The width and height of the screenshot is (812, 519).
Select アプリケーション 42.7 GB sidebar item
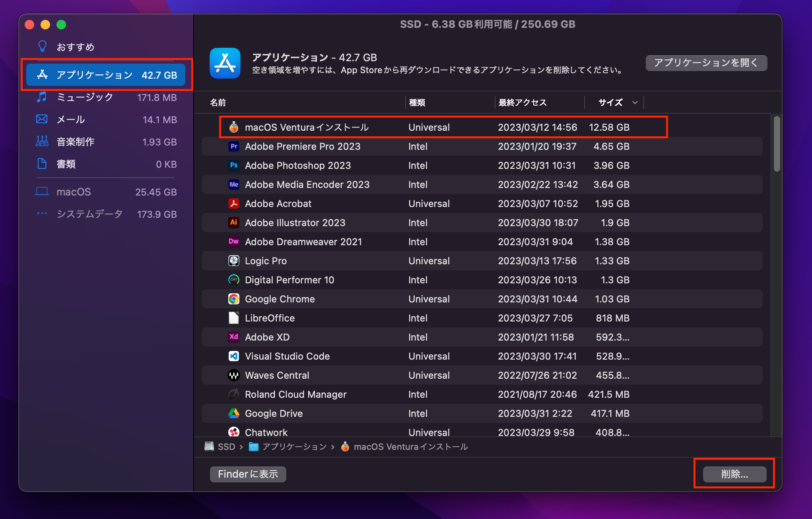tap(106, 75)
